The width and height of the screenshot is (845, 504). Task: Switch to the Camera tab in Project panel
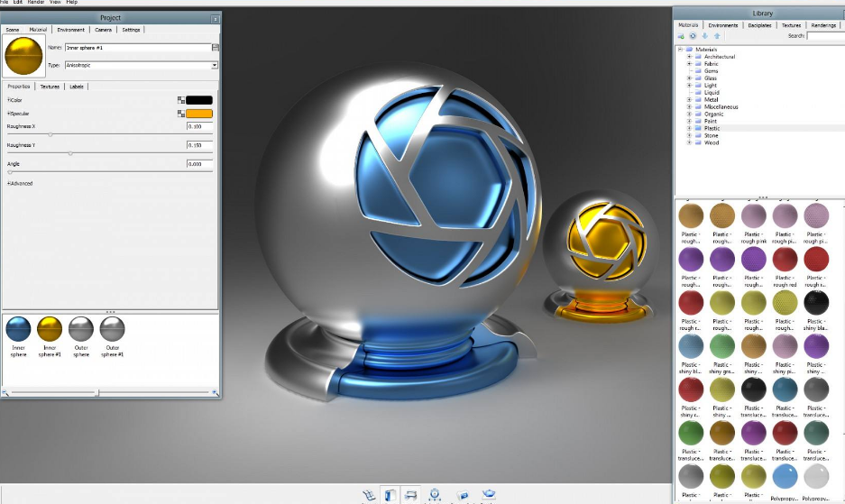click(x=104, y=30)
